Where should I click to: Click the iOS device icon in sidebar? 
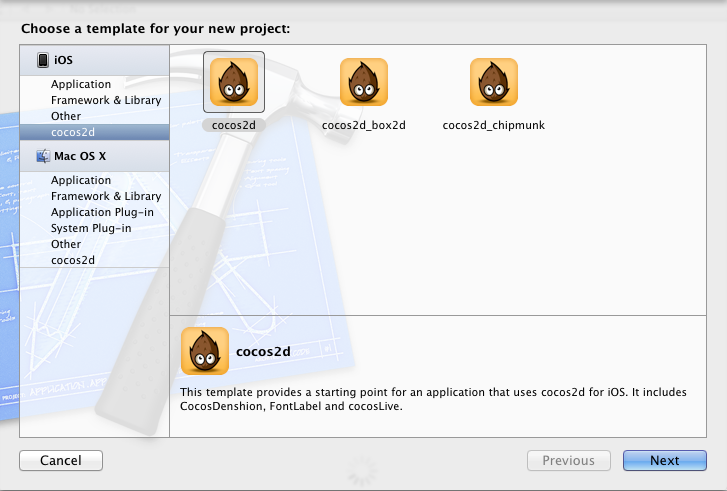(43, 60)
